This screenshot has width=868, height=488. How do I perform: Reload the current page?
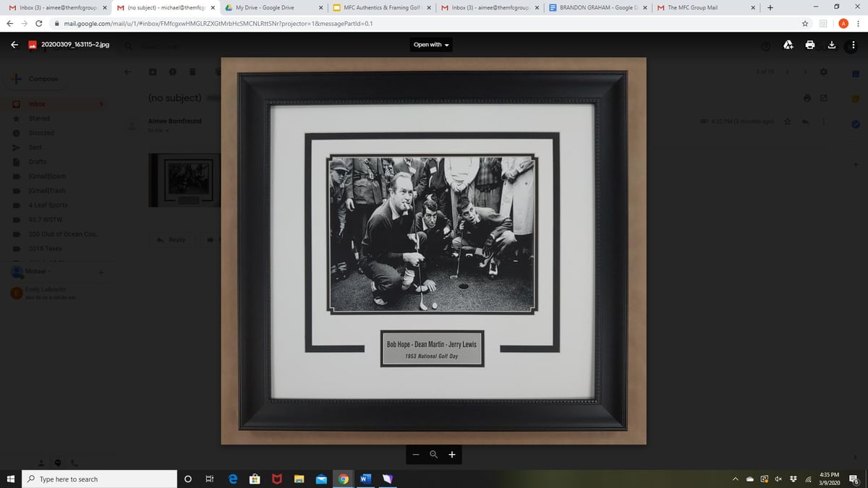[38, 23]
